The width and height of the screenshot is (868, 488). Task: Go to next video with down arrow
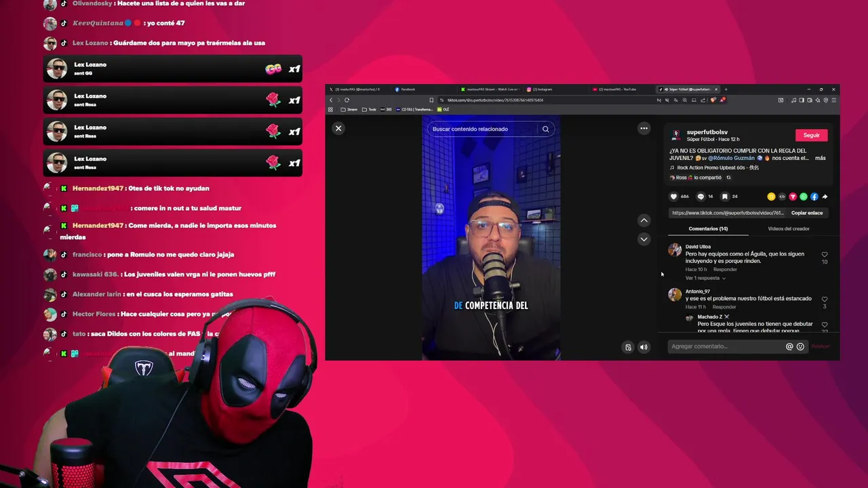pyautogui.click(x=644, y=239)
